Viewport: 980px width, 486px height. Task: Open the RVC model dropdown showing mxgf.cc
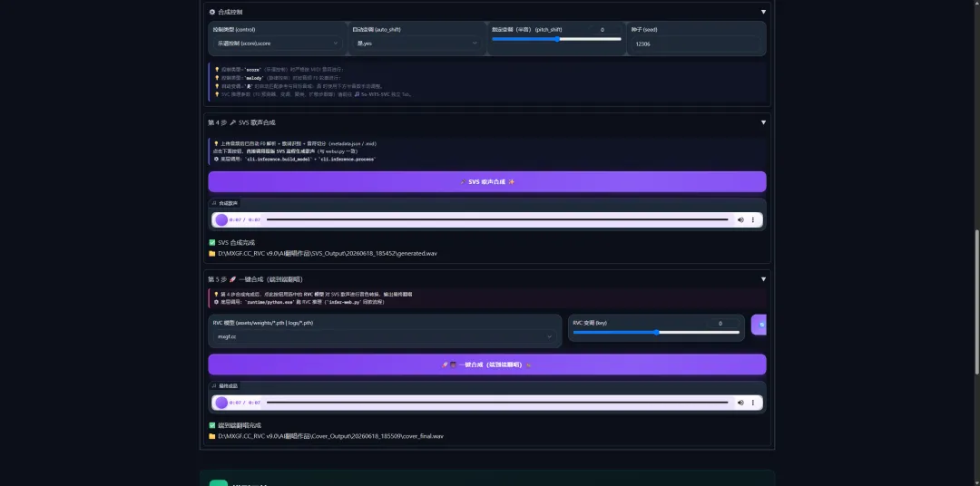pos(385,336)
